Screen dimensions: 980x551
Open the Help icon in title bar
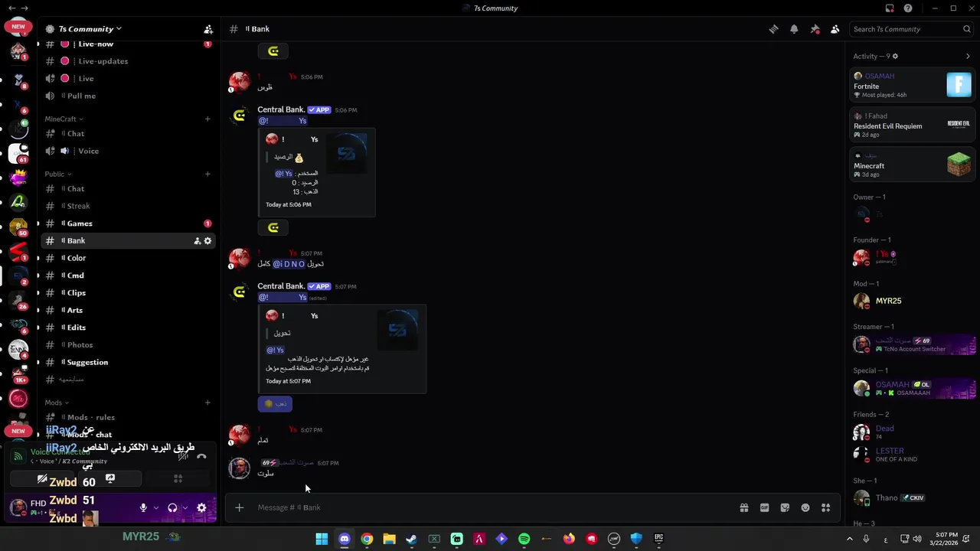(x=908, y=8)
